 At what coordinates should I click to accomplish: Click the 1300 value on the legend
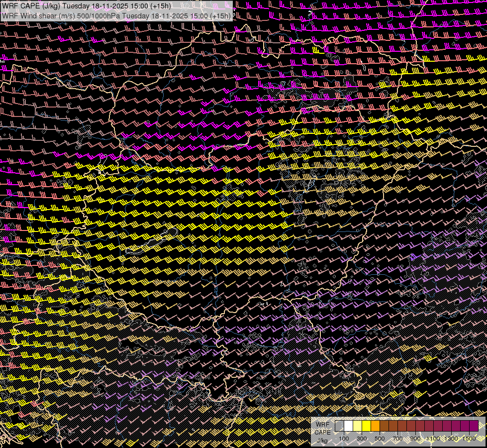pos(451,439)
